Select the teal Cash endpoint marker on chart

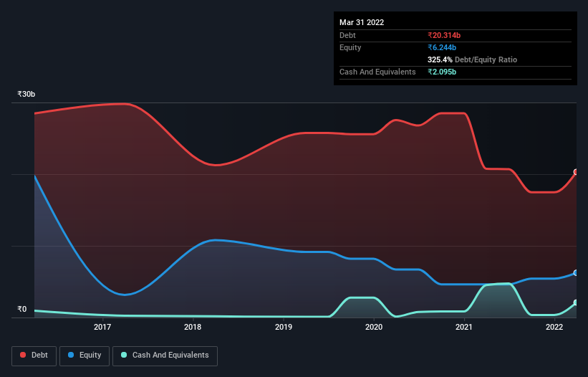pos(576,302)
